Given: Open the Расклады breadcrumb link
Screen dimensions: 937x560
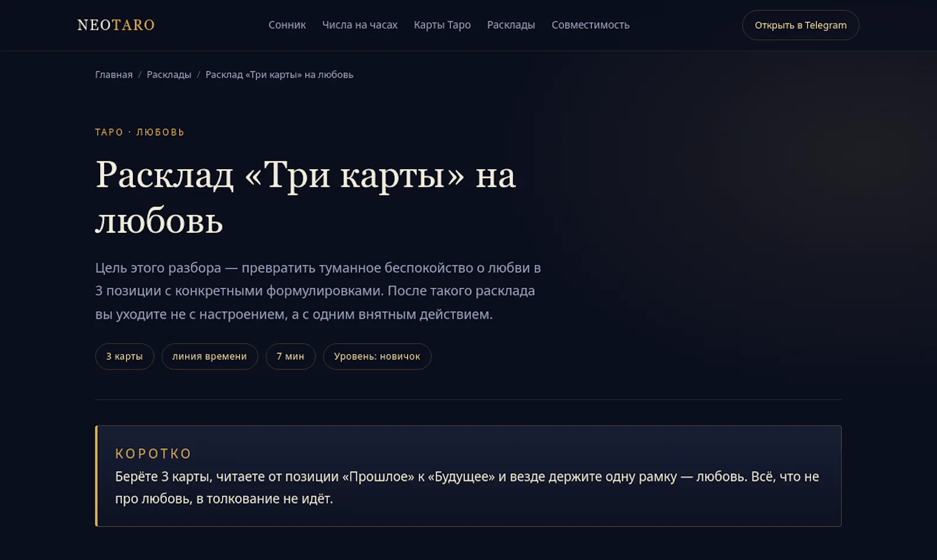Looking at the screenshot, I should (x=169, y=75).
